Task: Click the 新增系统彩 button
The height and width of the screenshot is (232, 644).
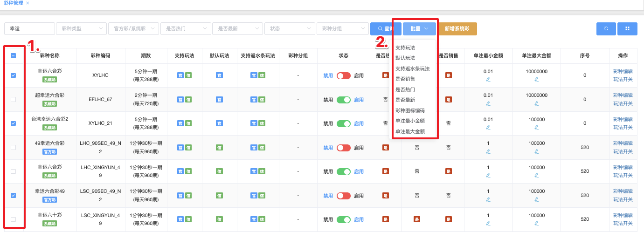Action: (x=457, y=28)
